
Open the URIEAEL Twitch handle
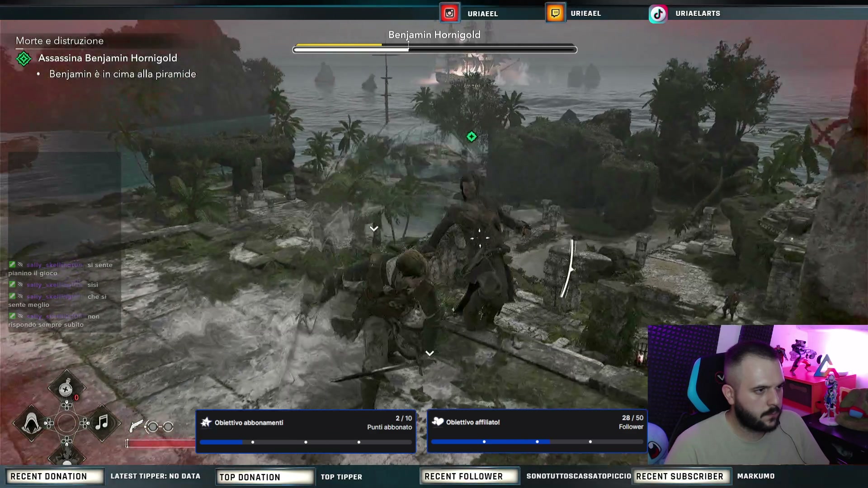click(x=586, y=13)
